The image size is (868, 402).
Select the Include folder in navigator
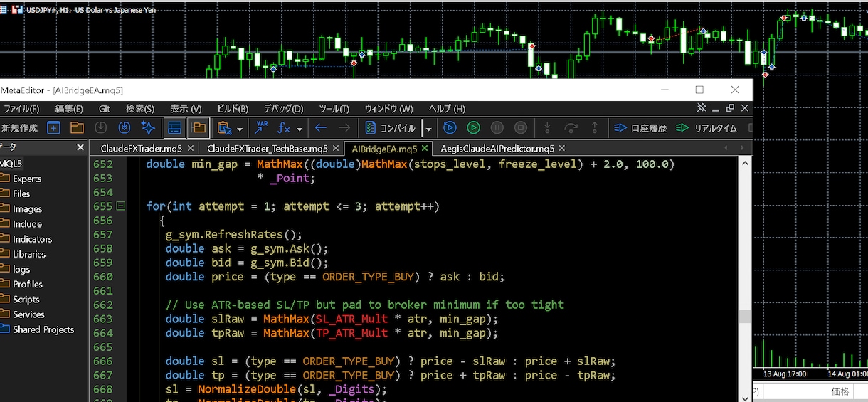coord(27,224)
